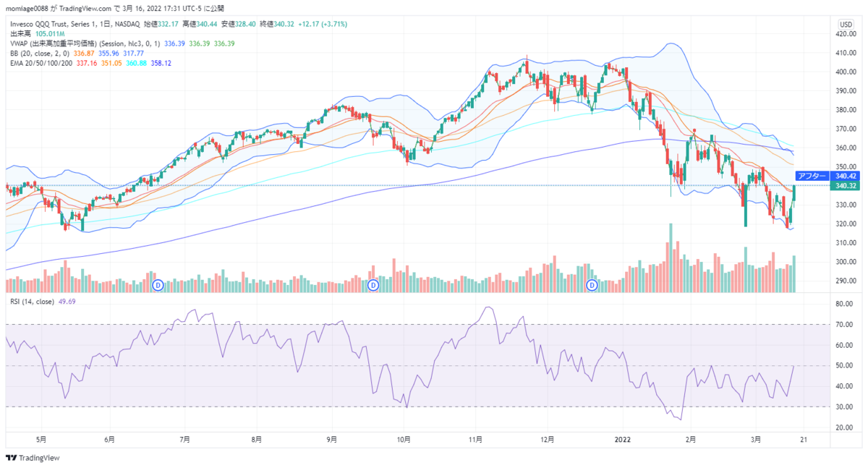Select the Invesco QQQ Trust symbol legend
The image size is (868, 468).
pyautogui.click(x=75, y=24)
